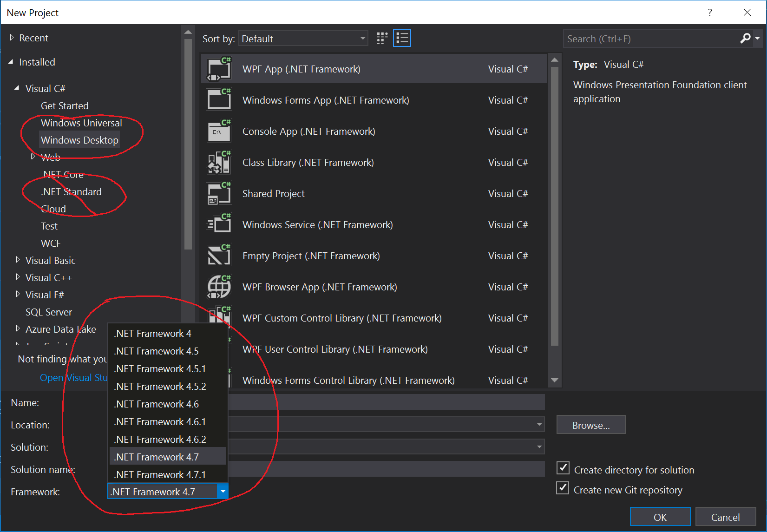Open the Location path dropdown
Screen dimensions: 767x532
click(x=539, y=424)
